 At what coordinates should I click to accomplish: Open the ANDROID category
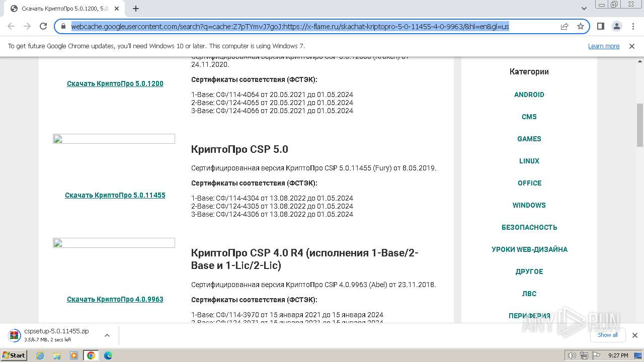pos(529,95)
